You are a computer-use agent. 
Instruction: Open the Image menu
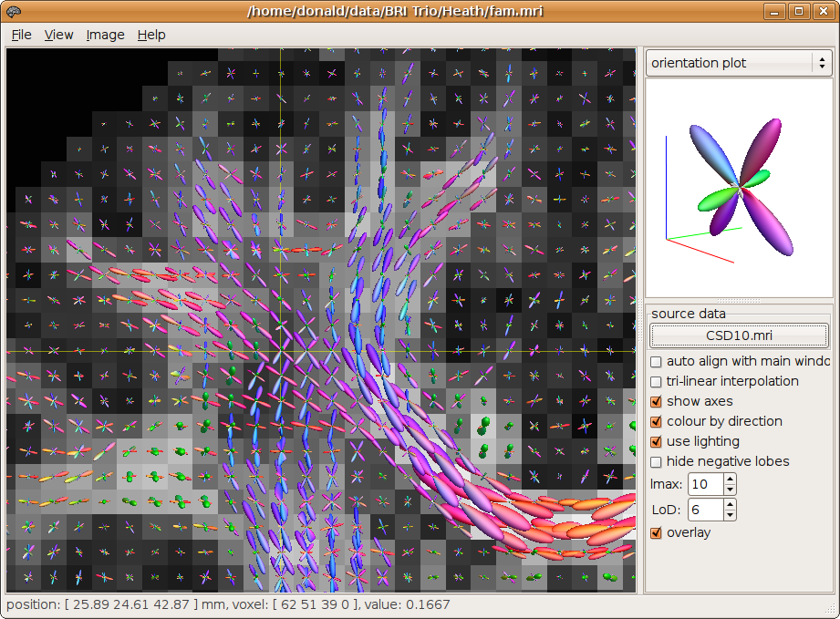pyautogui.click(x=105, y=35)
